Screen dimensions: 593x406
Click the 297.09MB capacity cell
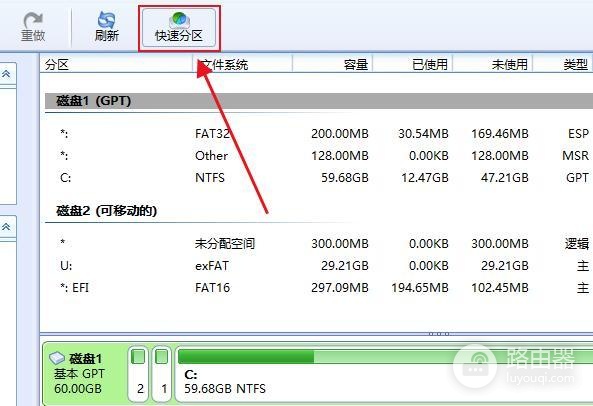click(340, 287)
